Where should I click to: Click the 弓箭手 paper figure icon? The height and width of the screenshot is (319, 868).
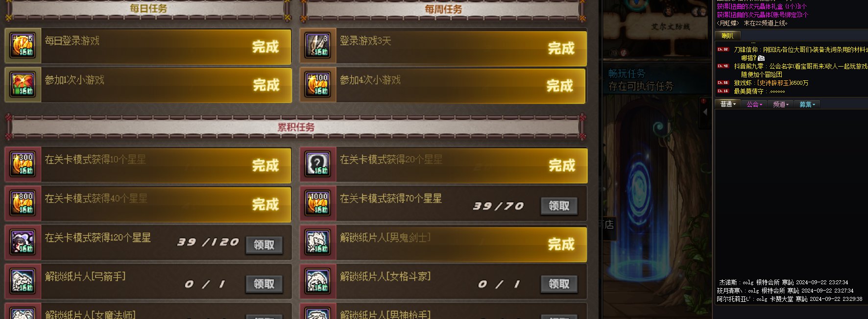coord(23,281)
